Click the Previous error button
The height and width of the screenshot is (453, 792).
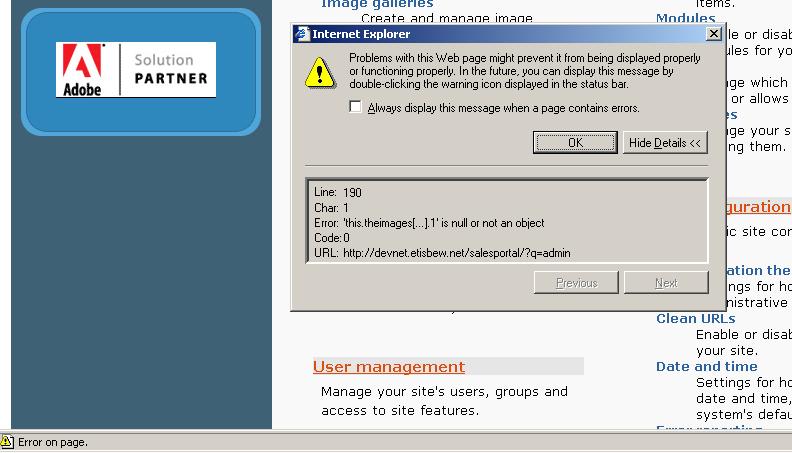click(x=576, y=283)
